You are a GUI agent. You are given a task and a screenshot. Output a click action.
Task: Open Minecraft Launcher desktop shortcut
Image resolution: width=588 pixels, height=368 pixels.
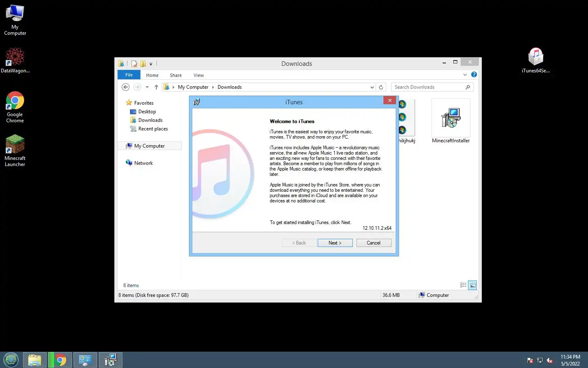[15, 150]
